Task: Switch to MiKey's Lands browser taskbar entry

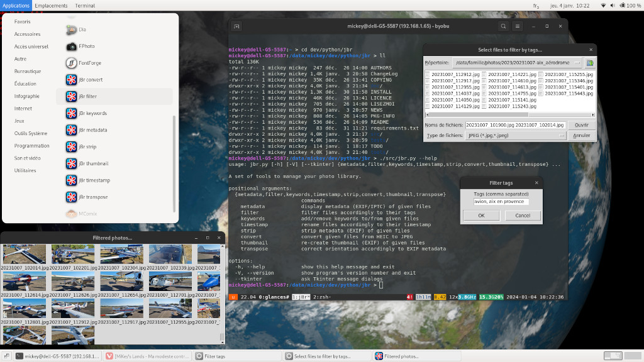Action: coord(147,356)
